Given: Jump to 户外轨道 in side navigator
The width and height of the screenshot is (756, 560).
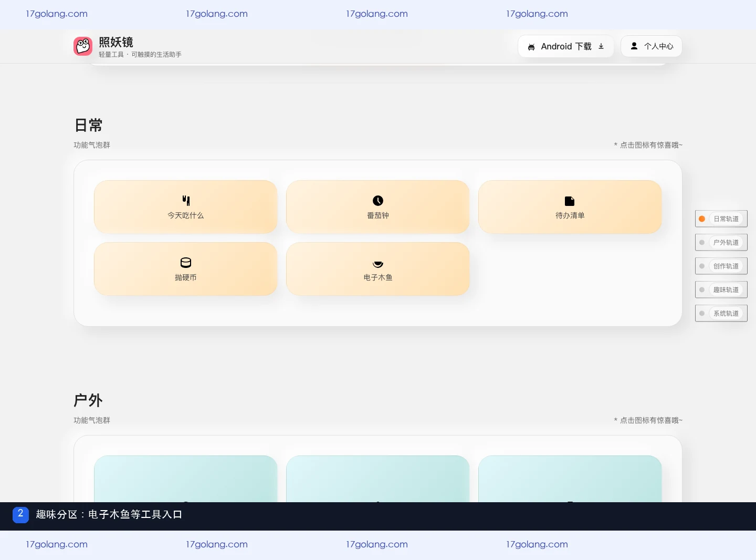Looking at the screenshot, I should pos(721,242).
